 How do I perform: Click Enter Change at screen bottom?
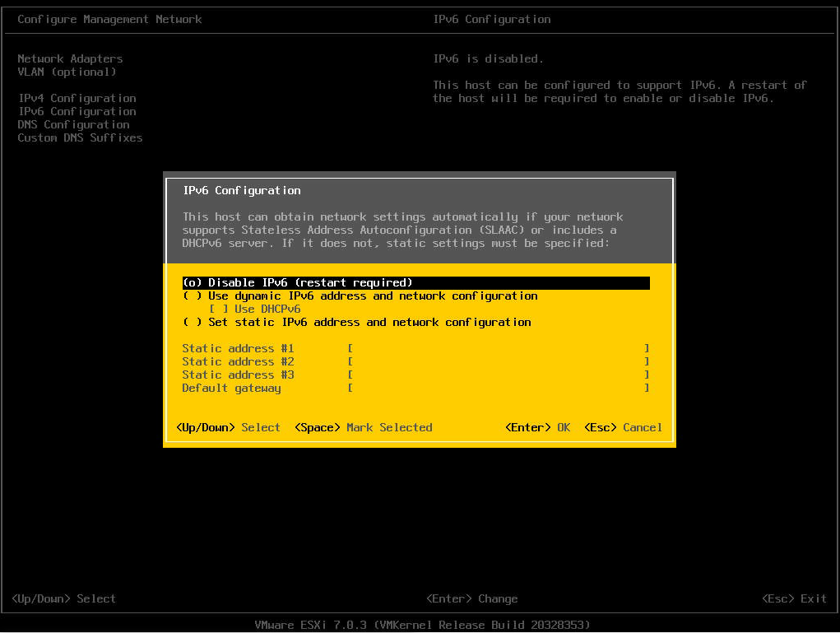(x=472, y=598)
